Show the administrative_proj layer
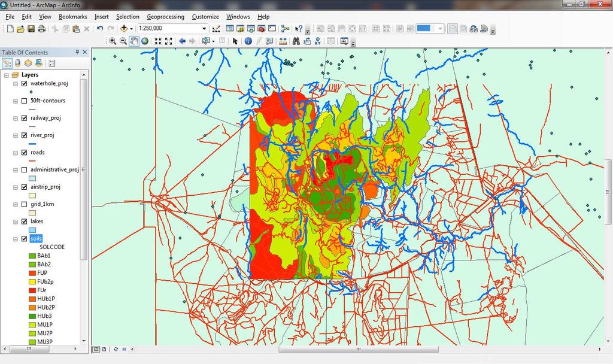The height and width of the screenshot is (364, 613). (24, 169)
